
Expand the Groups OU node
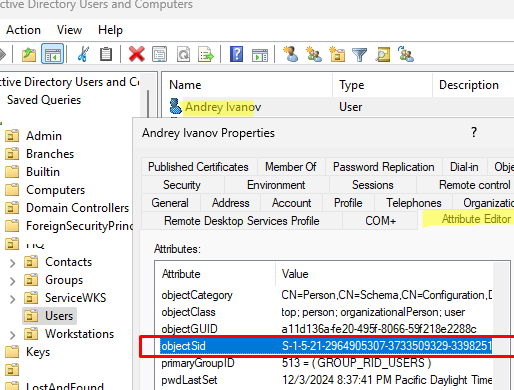12,281
